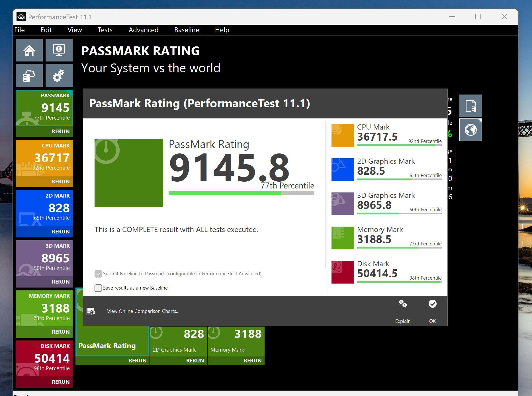This screenshot has width=532, height=396.
Task: Minimize the PerformanceTest window
Action: pos(452,17)
